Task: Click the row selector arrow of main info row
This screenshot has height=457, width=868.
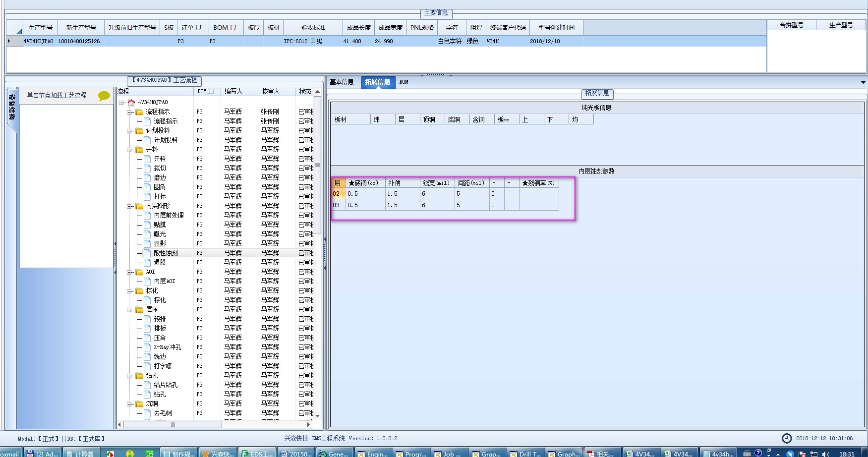Action: coord(14,42)
